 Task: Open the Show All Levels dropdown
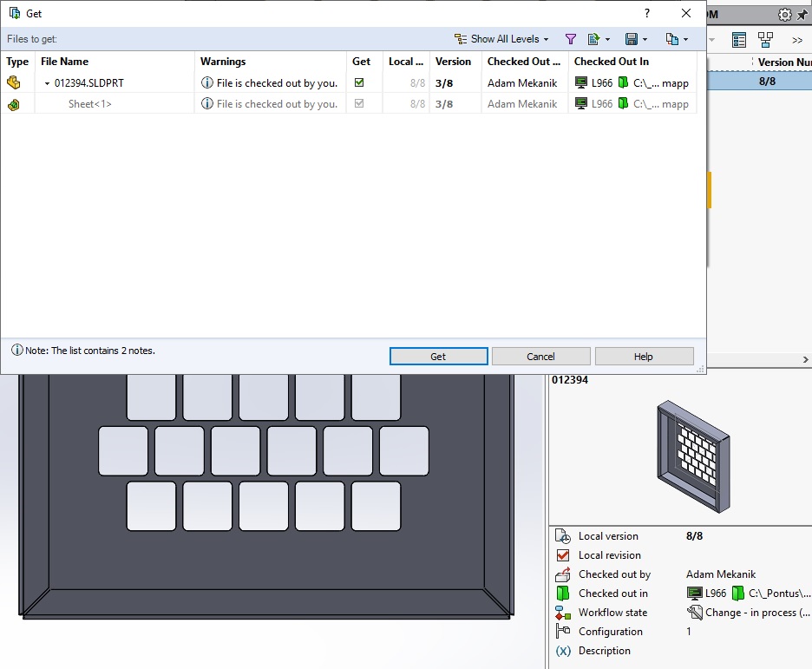tap(547, 38)
